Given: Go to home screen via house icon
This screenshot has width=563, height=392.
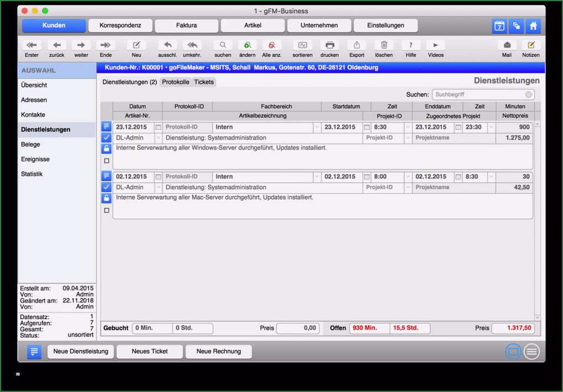Looking at the screenshot, I should pos(533,25).
